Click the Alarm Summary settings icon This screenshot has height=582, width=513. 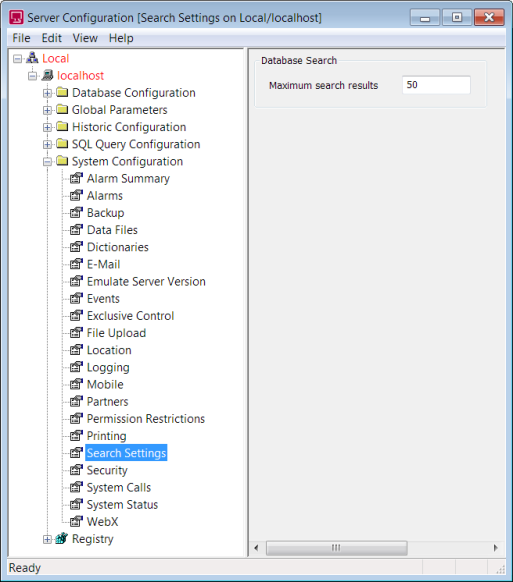coord(76,178)
